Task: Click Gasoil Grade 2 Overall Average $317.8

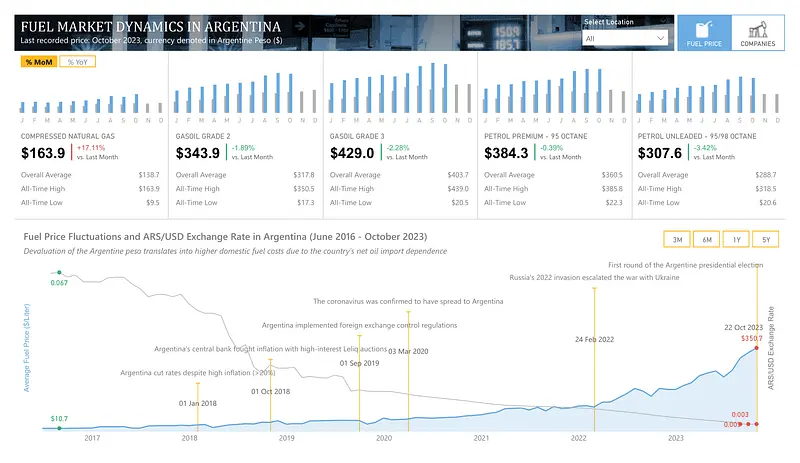Action: coord(304,175)
